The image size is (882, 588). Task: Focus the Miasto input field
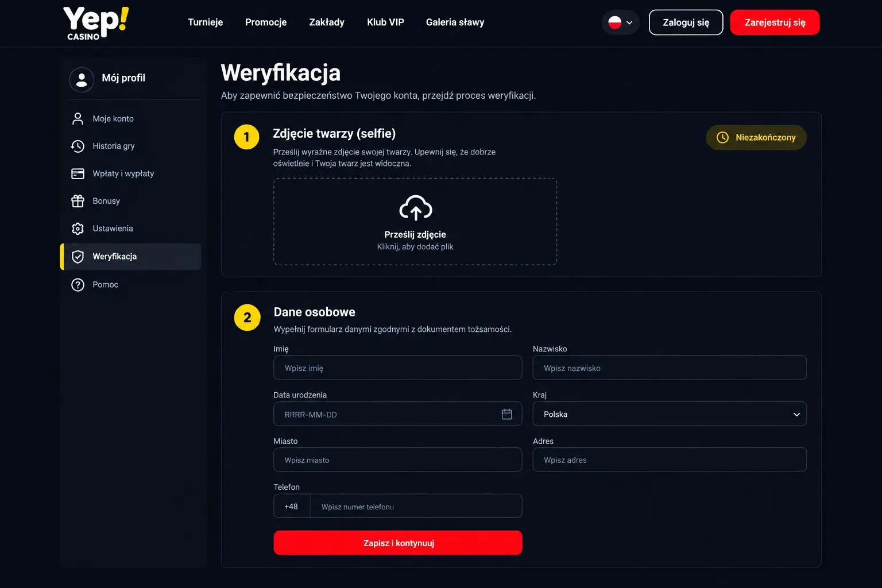click(398, 460)
